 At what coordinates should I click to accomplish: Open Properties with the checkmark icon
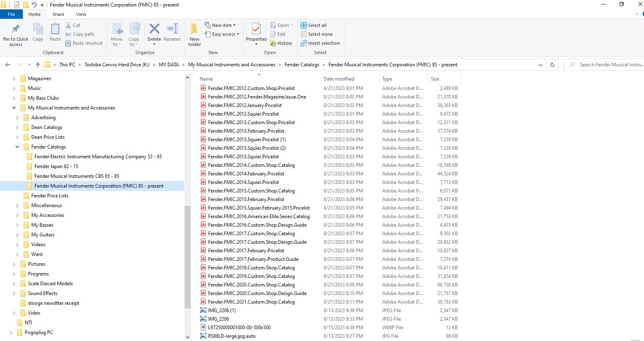coord(256,29)
